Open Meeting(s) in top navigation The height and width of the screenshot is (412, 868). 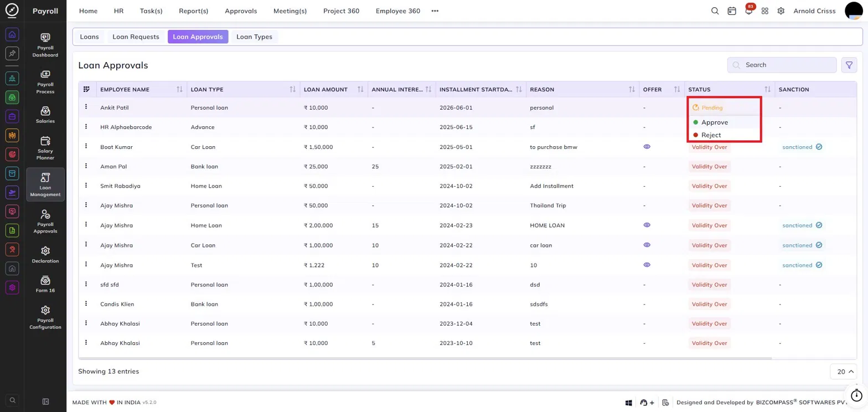290,11
